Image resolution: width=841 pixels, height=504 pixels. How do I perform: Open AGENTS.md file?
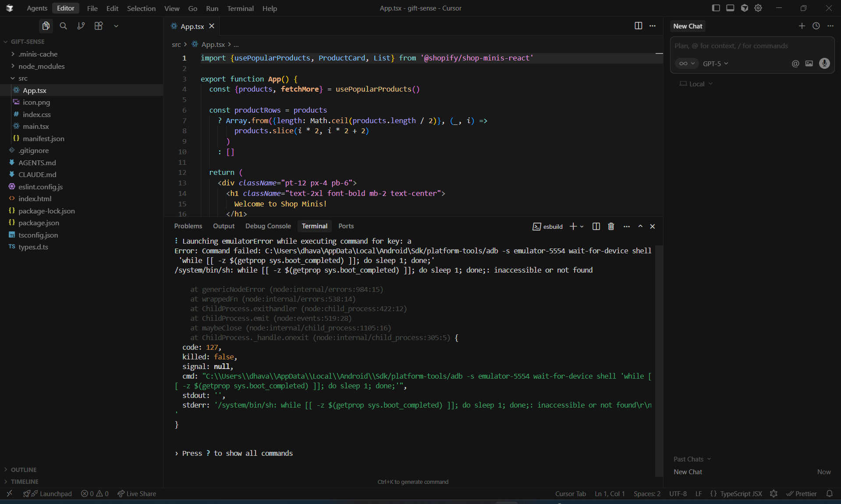82,163
